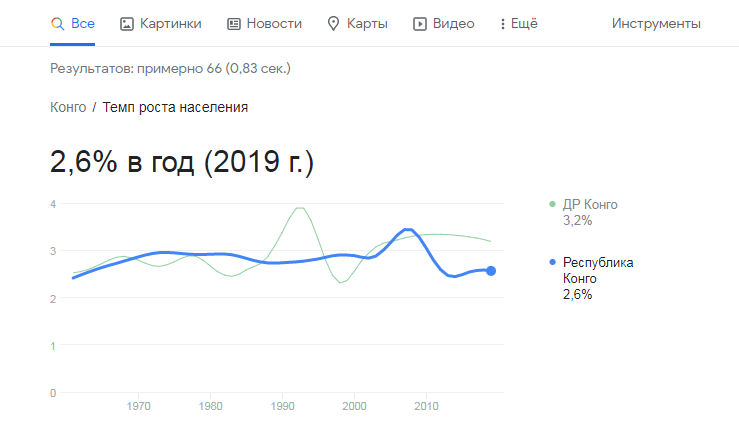Open the Конго breadcrumb link
739x422 pixels.
pyautogui.click(x=68, y=108)
